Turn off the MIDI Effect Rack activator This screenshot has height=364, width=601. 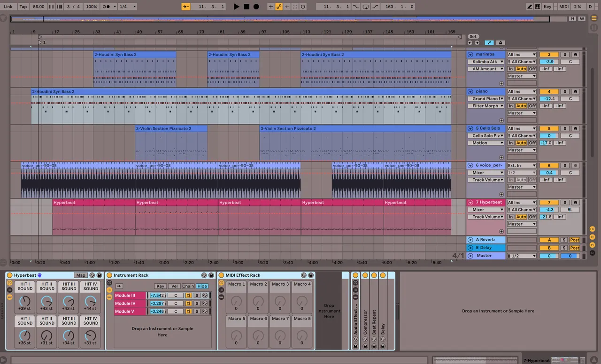222,275
